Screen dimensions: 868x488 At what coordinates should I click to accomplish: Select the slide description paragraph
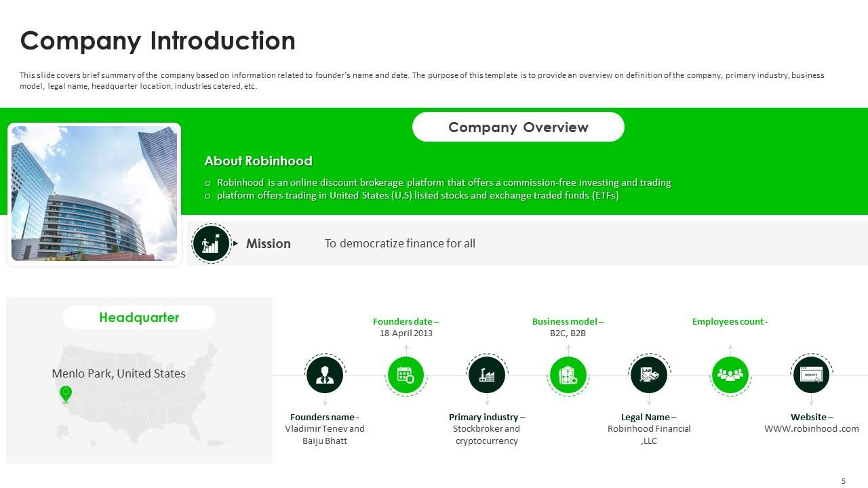(422, 81)
